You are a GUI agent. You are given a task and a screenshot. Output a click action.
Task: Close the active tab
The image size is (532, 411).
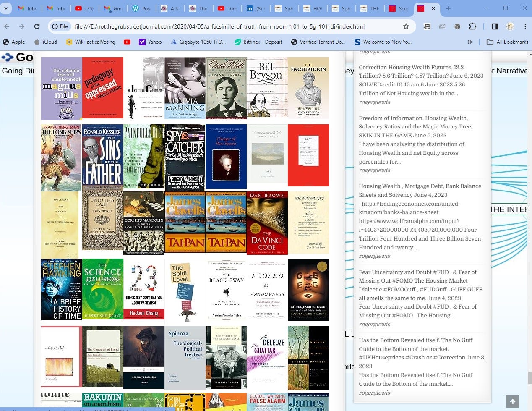(433, 8)
